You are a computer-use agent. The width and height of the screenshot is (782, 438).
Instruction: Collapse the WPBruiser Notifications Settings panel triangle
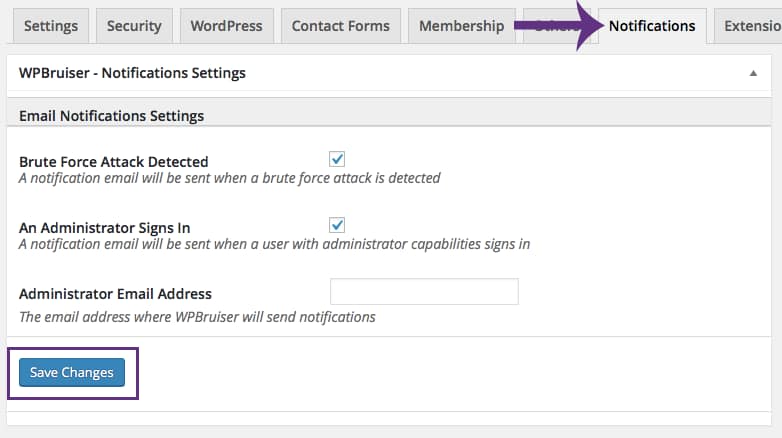pyautogui.click(x=753, y=74)
